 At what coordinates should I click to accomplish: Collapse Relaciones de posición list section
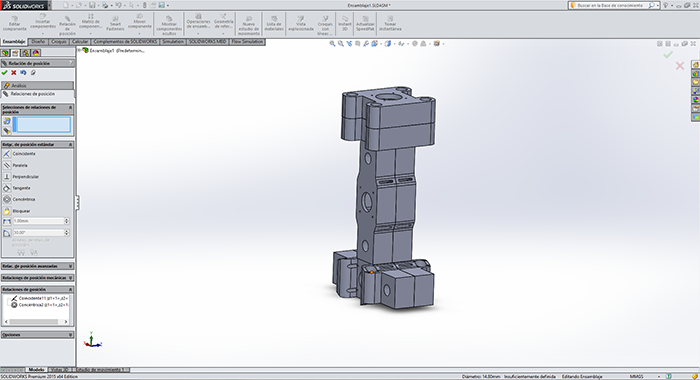71,289
